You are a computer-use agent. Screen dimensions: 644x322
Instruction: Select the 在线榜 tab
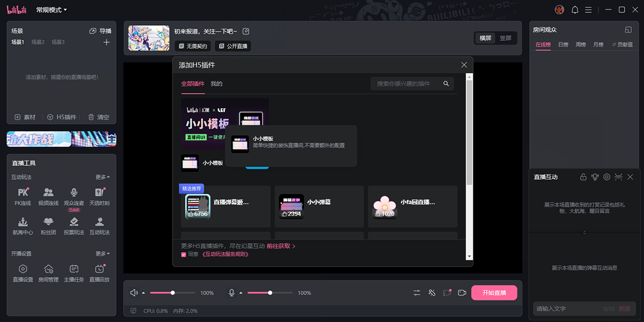pyautogui.click(x=543, y=45)
